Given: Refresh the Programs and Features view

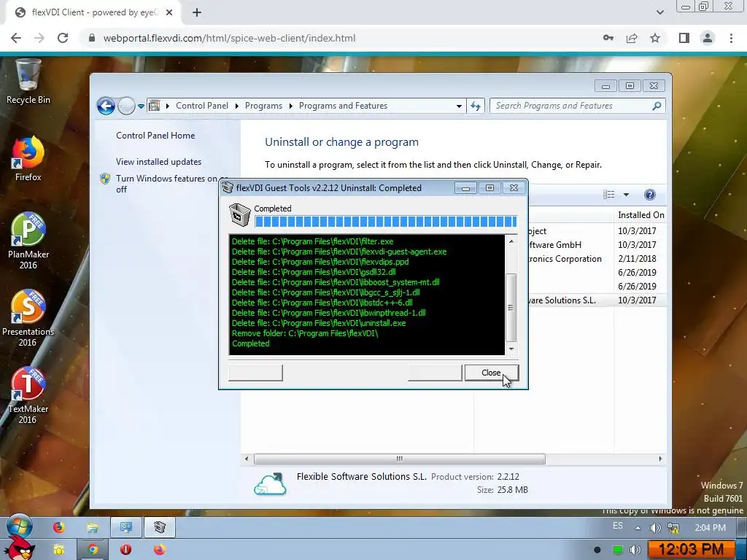Looking at the screenshot, I should tap(476, 106).
